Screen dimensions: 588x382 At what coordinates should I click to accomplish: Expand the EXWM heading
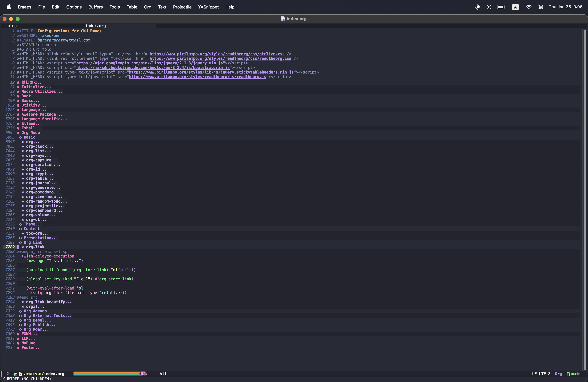pyautogui.click(x=29, y=334)
